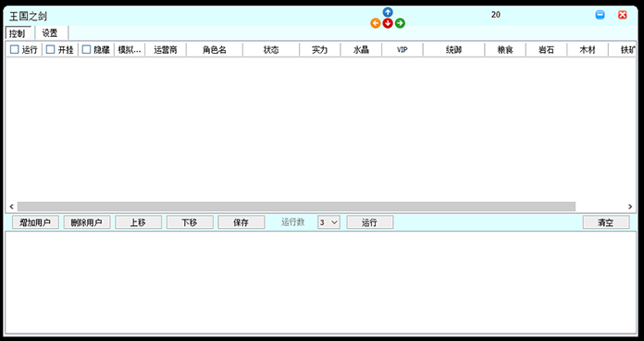
Task: Click the blue up arrow icon
Action: pos(388,12)
